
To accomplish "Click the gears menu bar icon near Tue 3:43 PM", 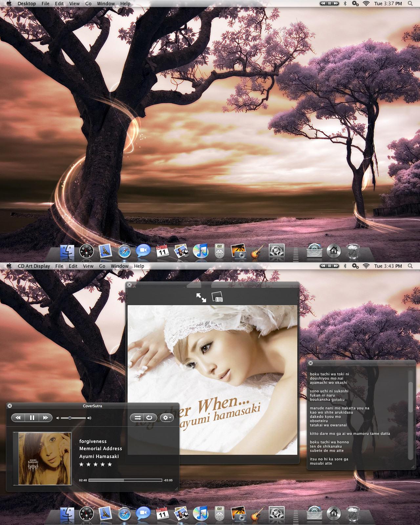I will [355, 266].
